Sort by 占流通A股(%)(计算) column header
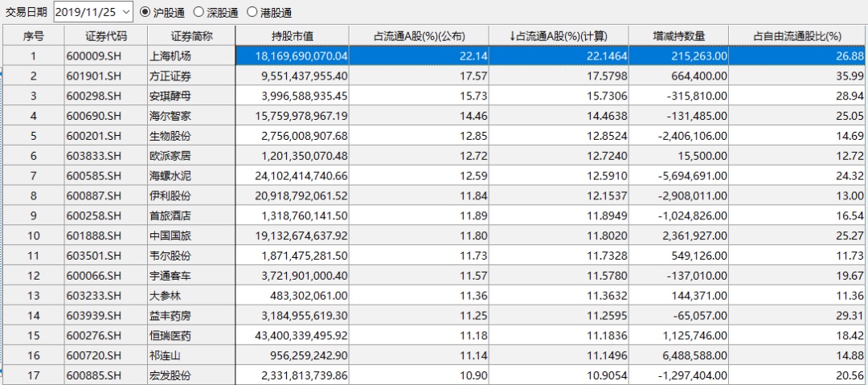 [x=559, y=36]
